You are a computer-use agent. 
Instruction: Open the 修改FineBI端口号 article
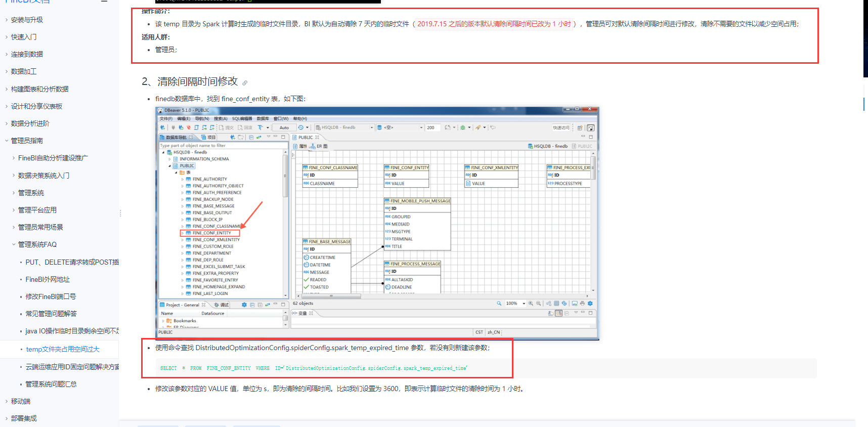(51, 296)
